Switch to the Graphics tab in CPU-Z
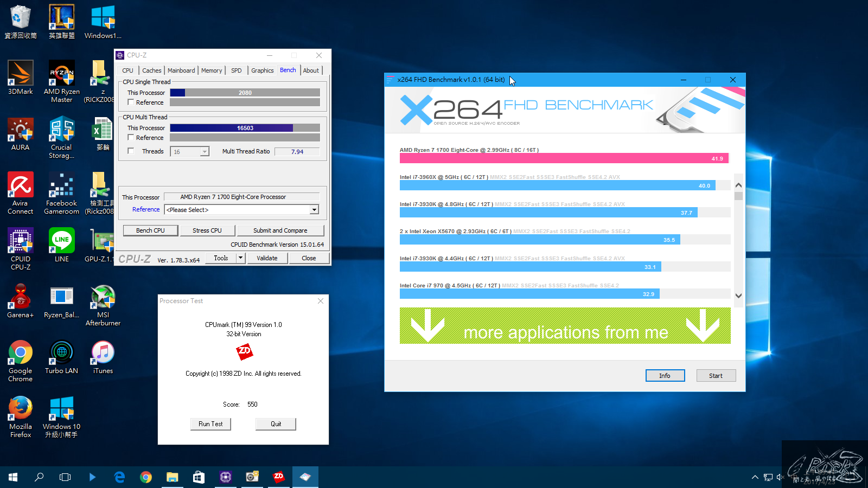The width and height of the screenshot is (868, 488). coord(263,70)
